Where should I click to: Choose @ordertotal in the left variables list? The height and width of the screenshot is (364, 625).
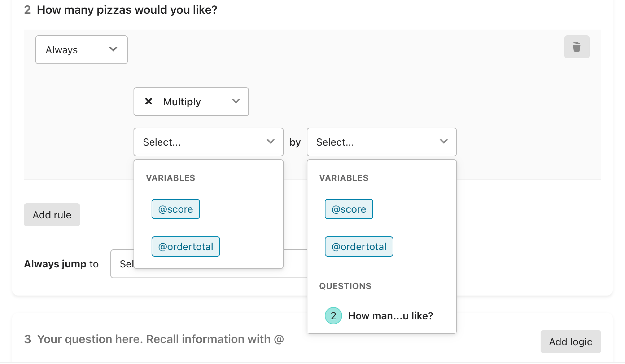186,246
